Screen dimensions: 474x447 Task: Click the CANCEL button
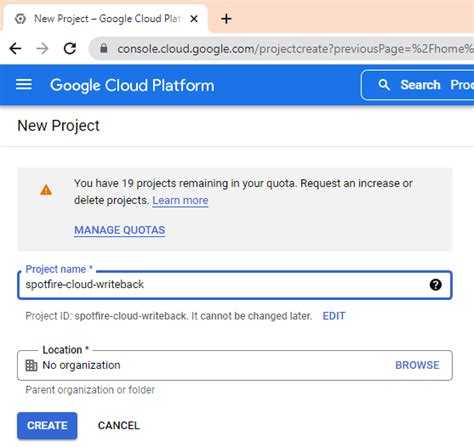pos(119,425)
